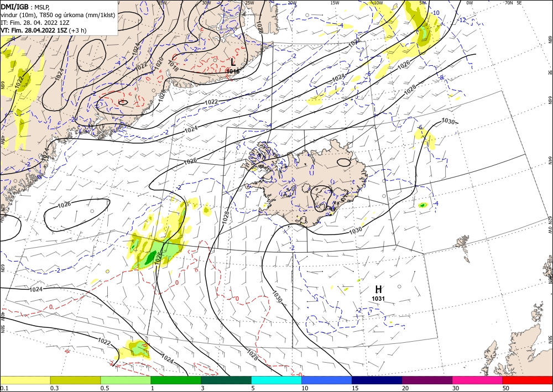Image resolution: width=553 pixels, height=392 pixels.
Task: Click the '70N 5E' corner label
Action: click(x=513, y=3)
